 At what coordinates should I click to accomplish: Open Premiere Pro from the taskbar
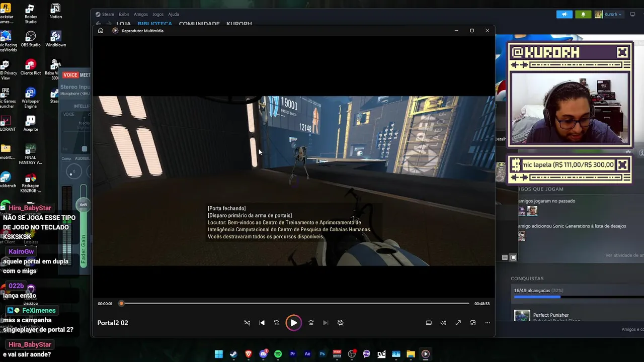tap(293, 354)
